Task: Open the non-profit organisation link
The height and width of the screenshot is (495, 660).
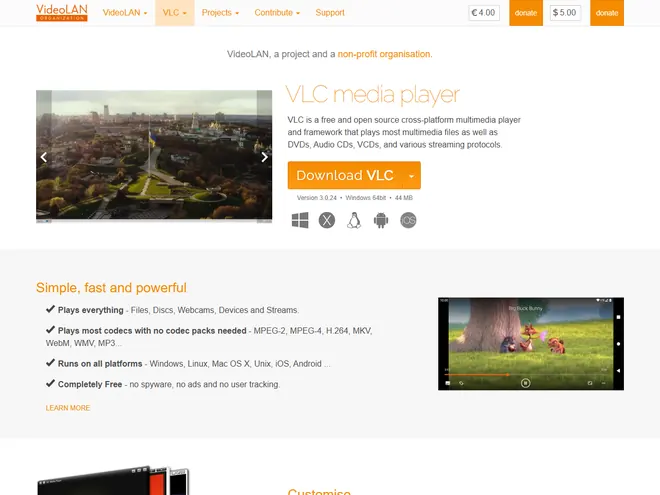Action: 385,54
